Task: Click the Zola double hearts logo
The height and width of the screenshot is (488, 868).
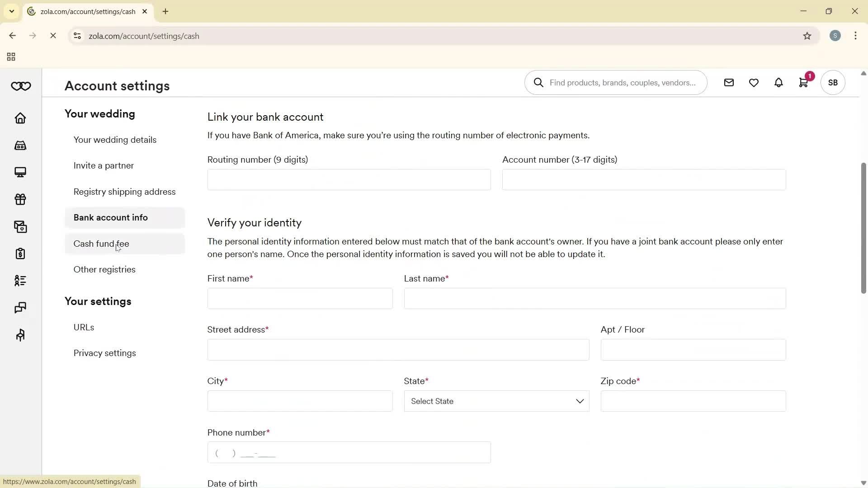Action: pyautogui.click(x=21, y=86)
